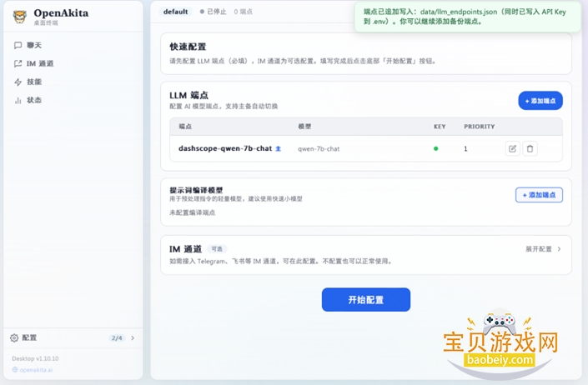Delete the dashscope-qwen-7b-chat endpoint
The height and width of the screenshot is (385, 588).
(530, 148)
